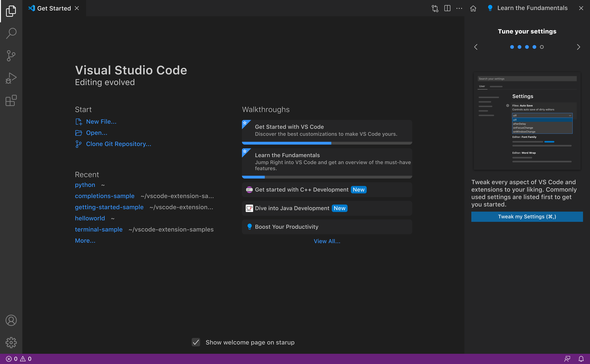Viewport: 590px width, 364px height.
Task: Open the Accounts menu
Action: 11,320
